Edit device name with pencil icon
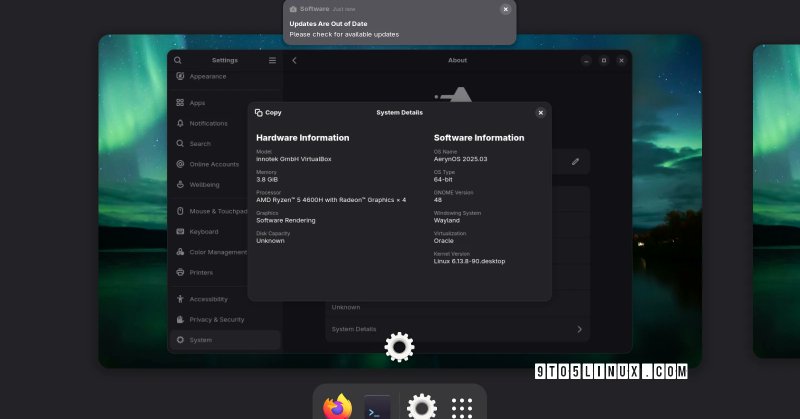Screen dimensions: 800x419 coord(575,162)
